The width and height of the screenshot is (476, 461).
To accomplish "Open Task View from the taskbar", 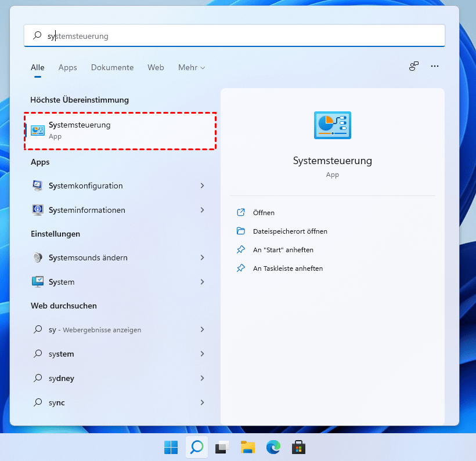I will coord(222,447).
